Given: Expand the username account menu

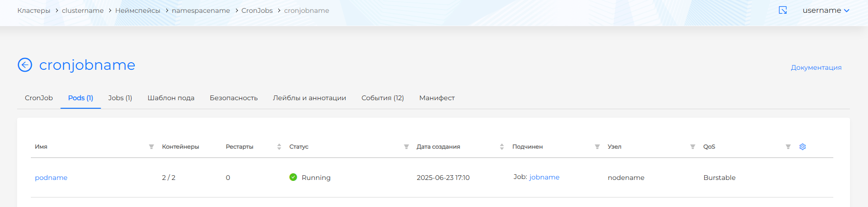Looking at the screenshot, I should click(x=825, y=10).
